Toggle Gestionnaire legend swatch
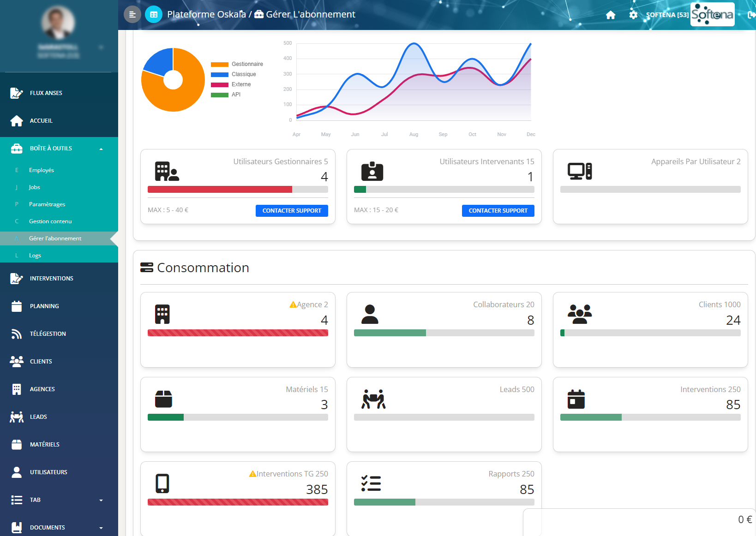This screenshot has width=756, height=536. tap(220, 65)
